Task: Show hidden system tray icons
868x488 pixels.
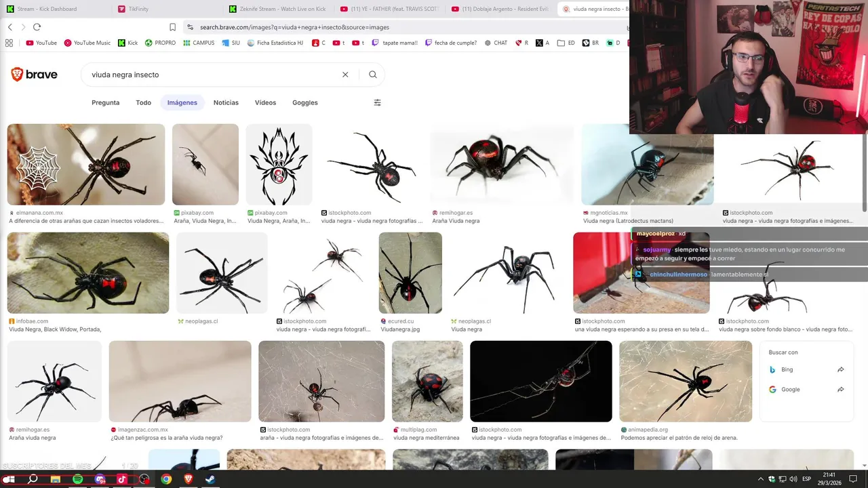Action: tap(760, 479)
